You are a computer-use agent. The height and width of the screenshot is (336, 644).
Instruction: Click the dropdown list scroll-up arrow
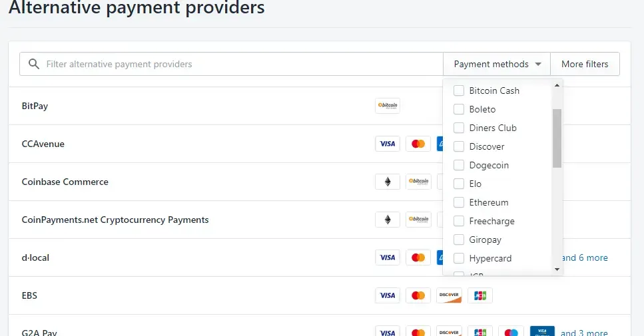tap(557, 85)
